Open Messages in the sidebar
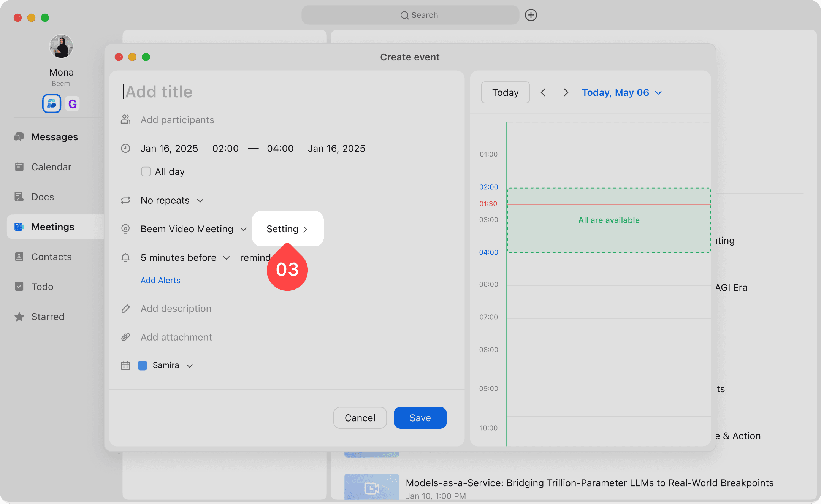 pos(54,137)
